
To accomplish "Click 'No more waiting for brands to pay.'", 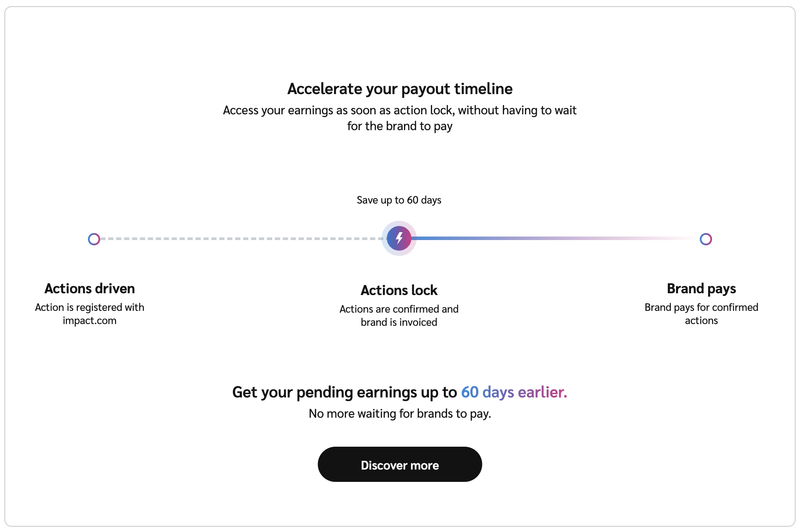I will click(x=400, y=414).
